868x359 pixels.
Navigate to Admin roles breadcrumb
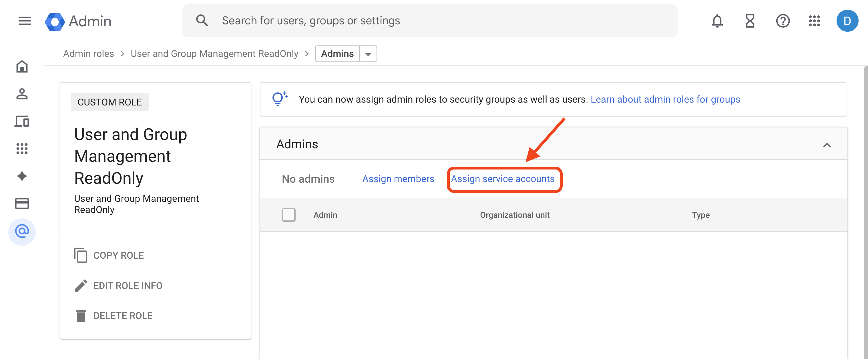pos(88,53)
